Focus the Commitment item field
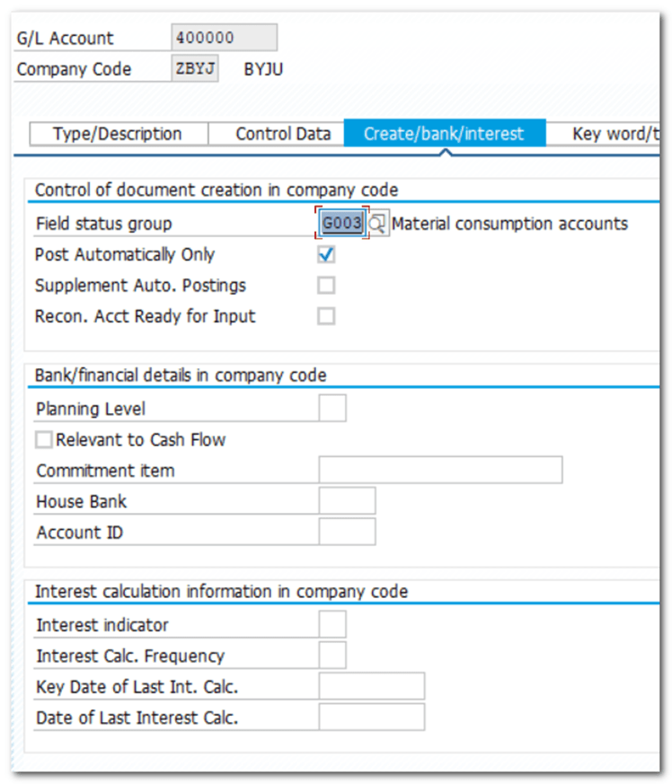Screen dimensions: 672x784 pyautogui.click(x=440, y=470)
